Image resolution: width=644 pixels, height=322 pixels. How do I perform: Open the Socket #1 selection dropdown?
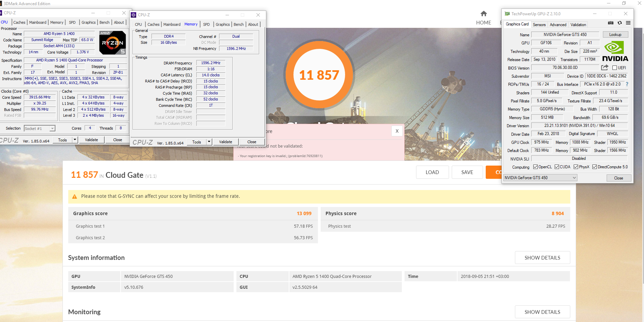click(39, 129)
